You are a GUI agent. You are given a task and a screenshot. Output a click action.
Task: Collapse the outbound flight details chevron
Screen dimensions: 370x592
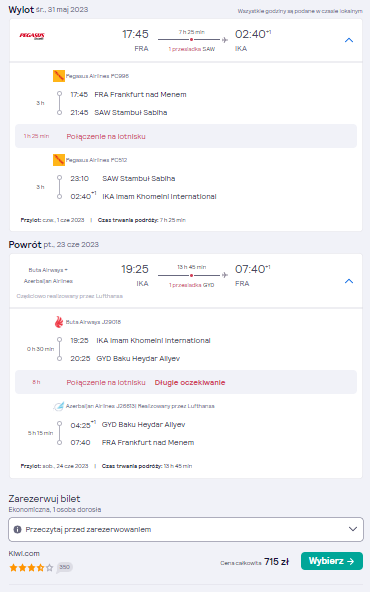[x=349, y=40]
